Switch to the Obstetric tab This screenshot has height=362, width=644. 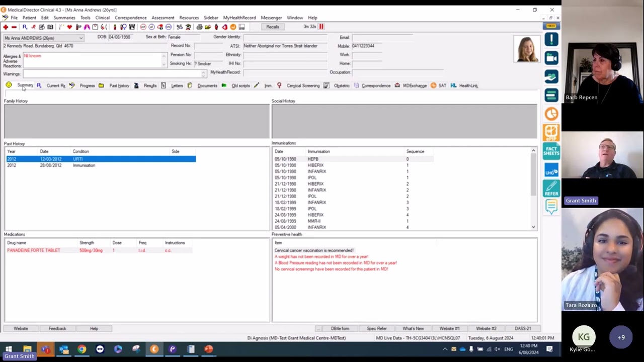coord(342,85)
